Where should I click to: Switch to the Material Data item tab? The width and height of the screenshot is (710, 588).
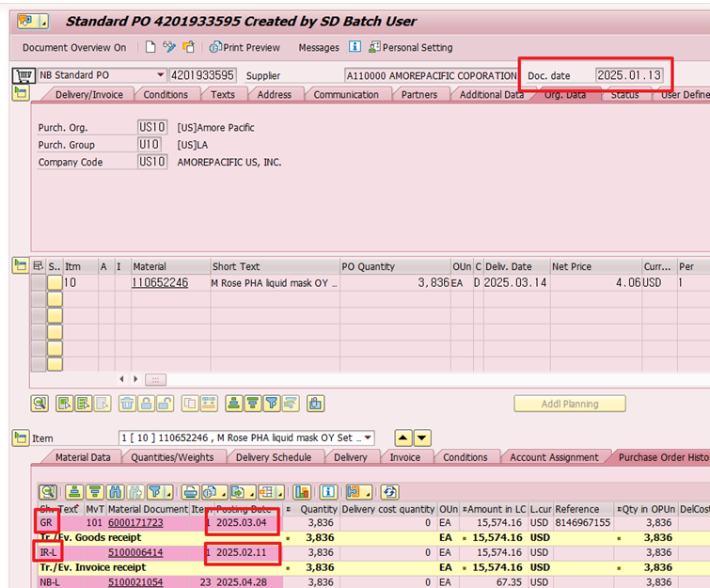[83, 457]
